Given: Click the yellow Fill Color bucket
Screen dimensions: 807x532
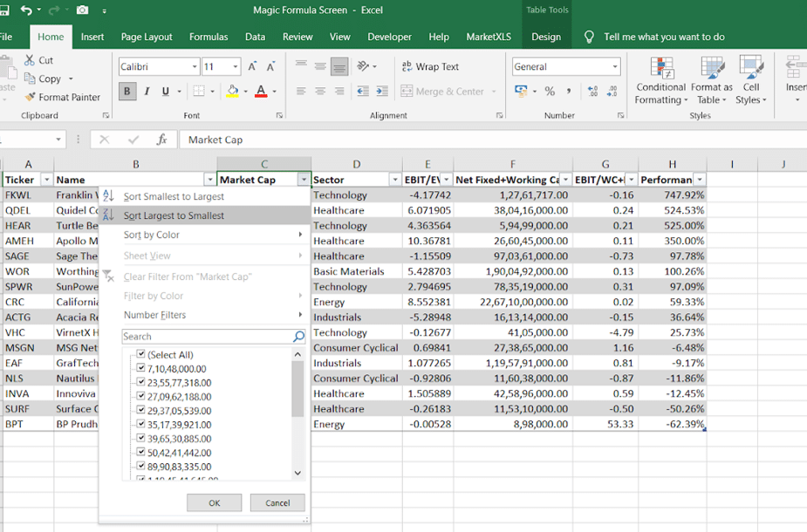Looking at the screenshot, I should (233, 91).
